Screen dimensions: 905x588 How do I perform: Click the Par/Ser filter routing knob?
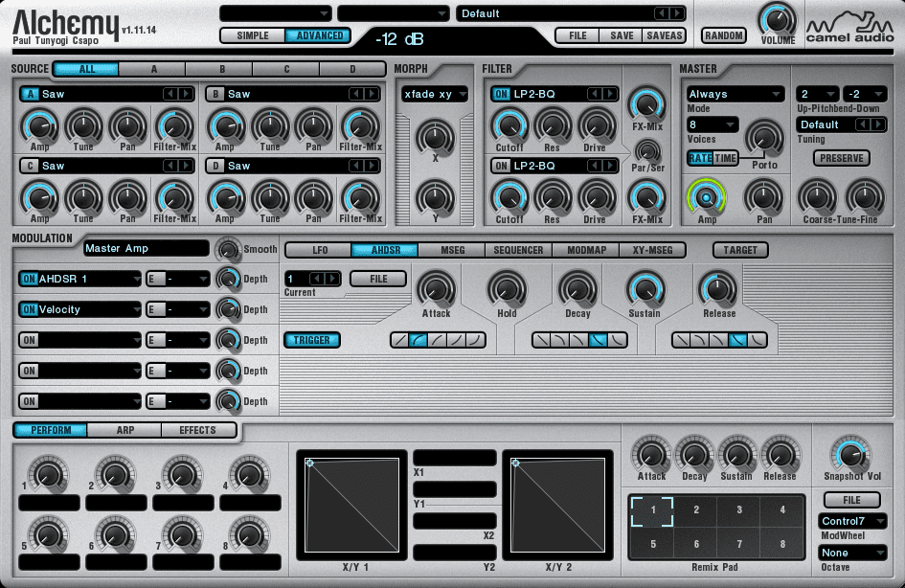(647, 151)
